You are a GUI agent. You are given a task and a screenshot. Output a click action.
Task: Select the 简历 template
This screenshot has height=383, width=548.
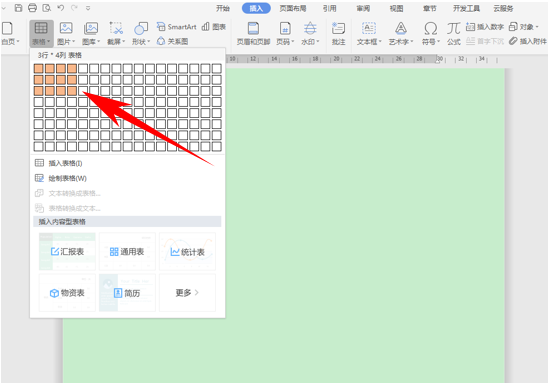point(127,292)
